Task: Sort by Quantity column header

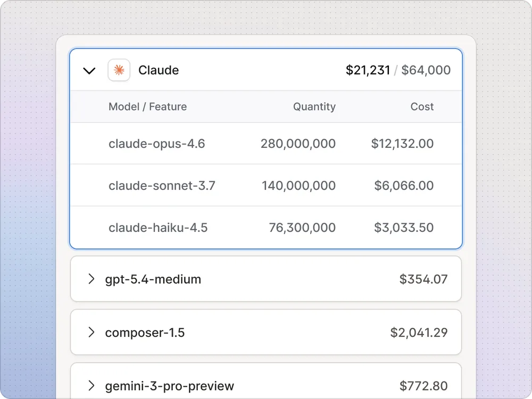Action: pyautogui.click(x=314, y=106)
